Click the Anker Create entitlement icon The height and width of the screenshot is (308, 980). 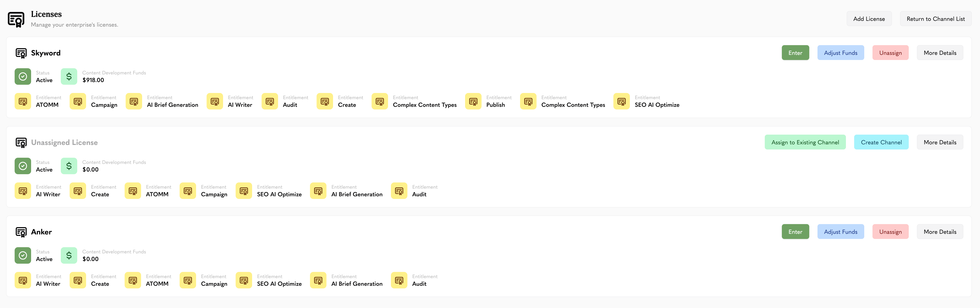tap(78, 280)
